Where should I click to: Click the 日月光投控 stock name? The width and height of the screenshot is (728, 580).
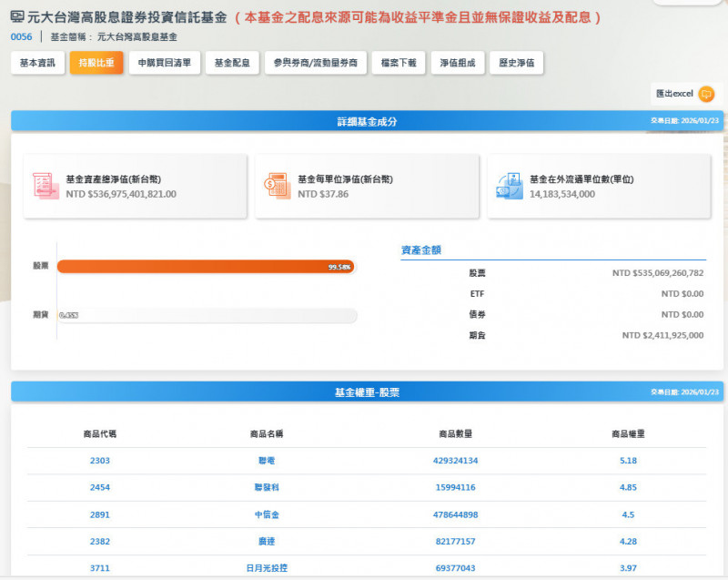tap(267, 568)
